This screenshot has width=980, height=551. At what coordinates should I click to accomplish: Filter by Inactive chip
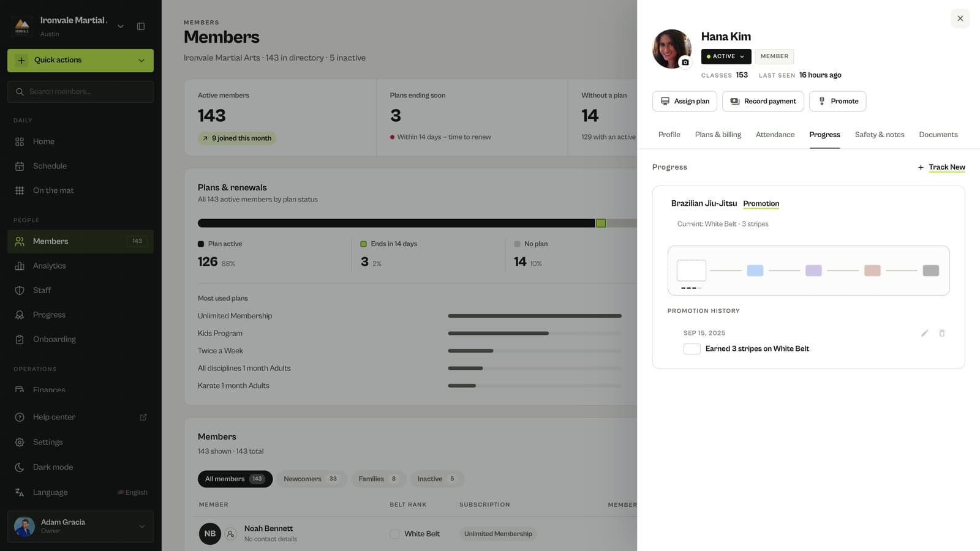pos(437,479)
